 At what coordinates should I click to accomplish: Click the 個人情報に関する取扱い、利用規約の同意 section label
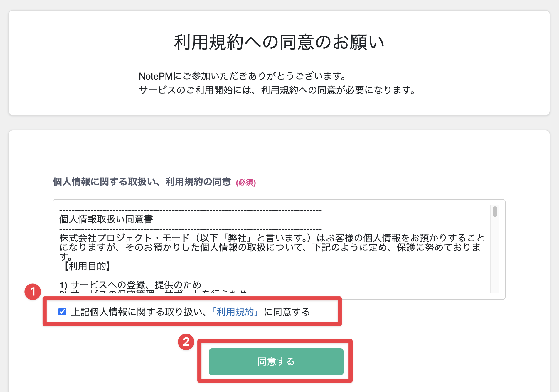pos(142,182)
